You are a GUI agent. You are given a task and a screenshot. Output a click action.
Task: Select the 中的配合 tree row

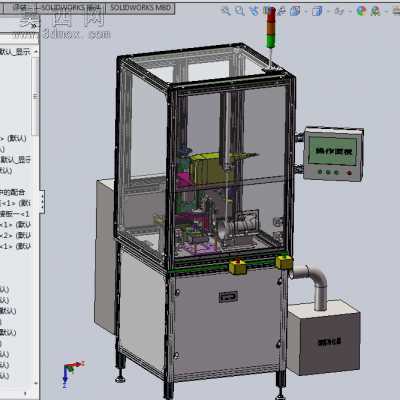[x=13, y=192]
